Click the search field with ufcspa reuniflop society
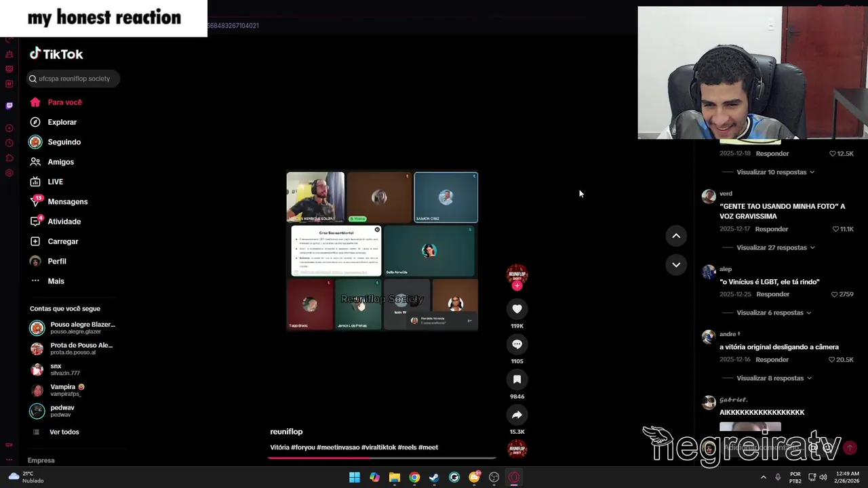This screenshot has height=488, width=868. point(74,79)
